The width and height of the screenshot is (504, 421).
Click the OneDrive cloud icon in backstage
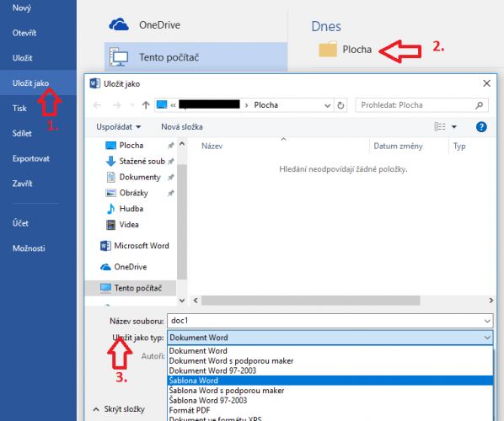point(119,24)
